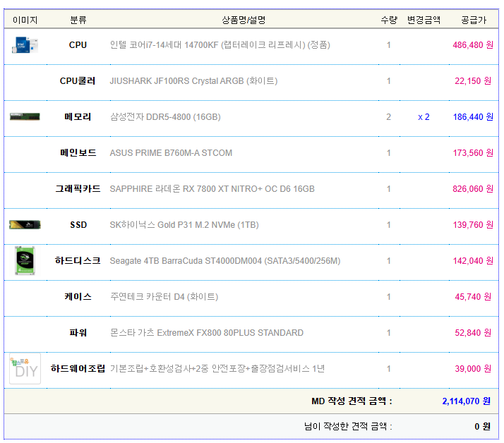Select the 메인보드 category label
Image resolution: width=504 pixels, height=443 pixels.
pos(78,153)
